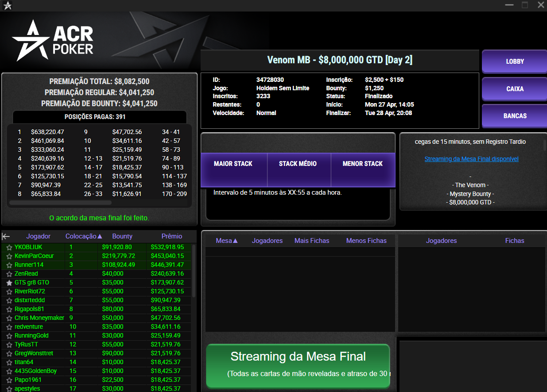Switch to the STACK MÉDIO tab
The image size is (547, 392).
click(x=299, y=164)
